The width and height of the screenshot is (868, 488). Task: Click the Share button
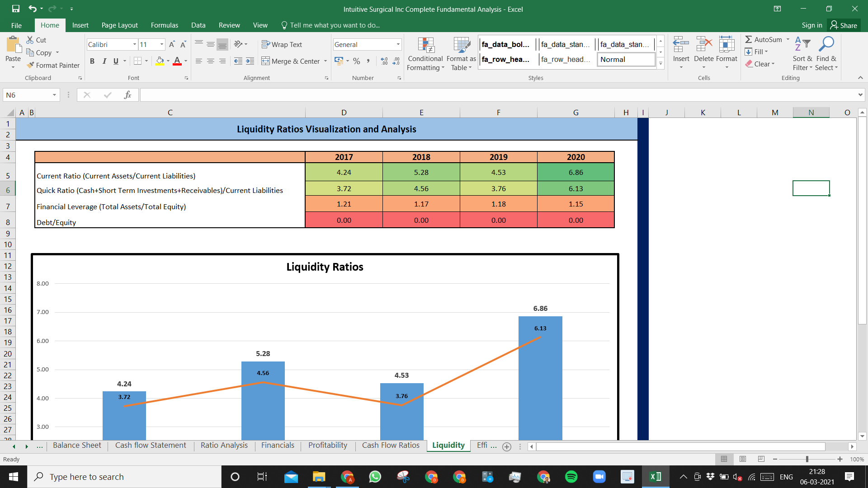click(x=844, y=25)
